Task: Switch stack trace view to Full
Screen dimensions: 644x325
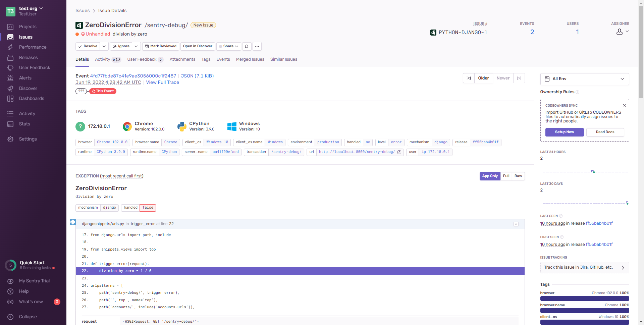Action: (506, 176)
